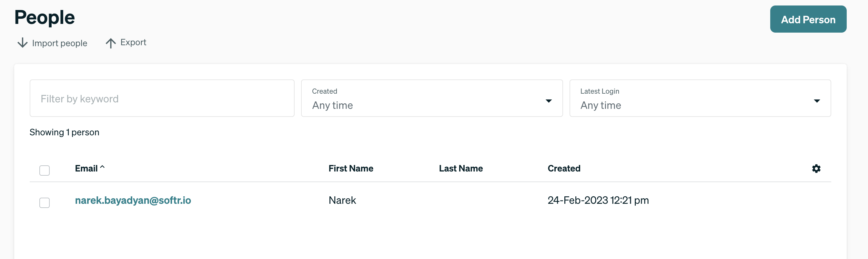The width and height of the screenshot is (868, 259).
Task: Open the narek.bayadyan@softr.io email link
Action: point(133,200)
